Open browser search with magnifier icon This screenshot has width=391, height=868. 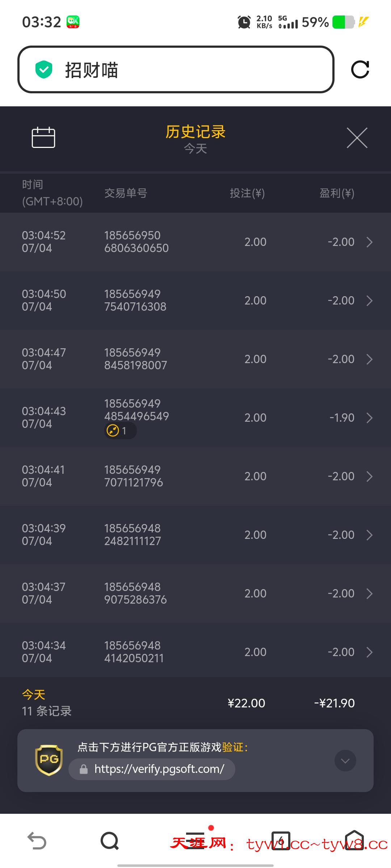tap(110, 841)
